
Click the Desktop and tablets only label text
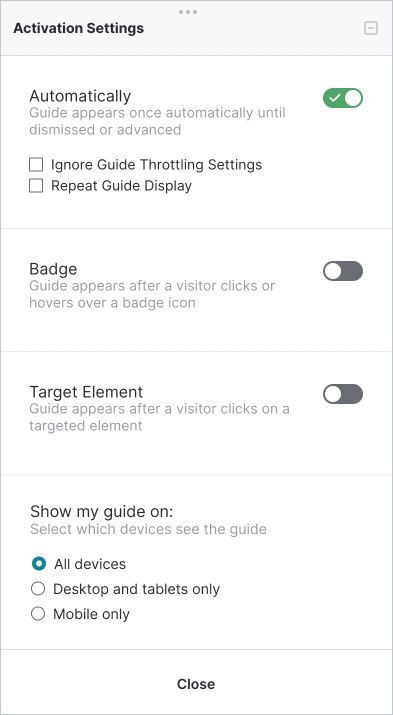pyautogui.click(x=137, y=589)
